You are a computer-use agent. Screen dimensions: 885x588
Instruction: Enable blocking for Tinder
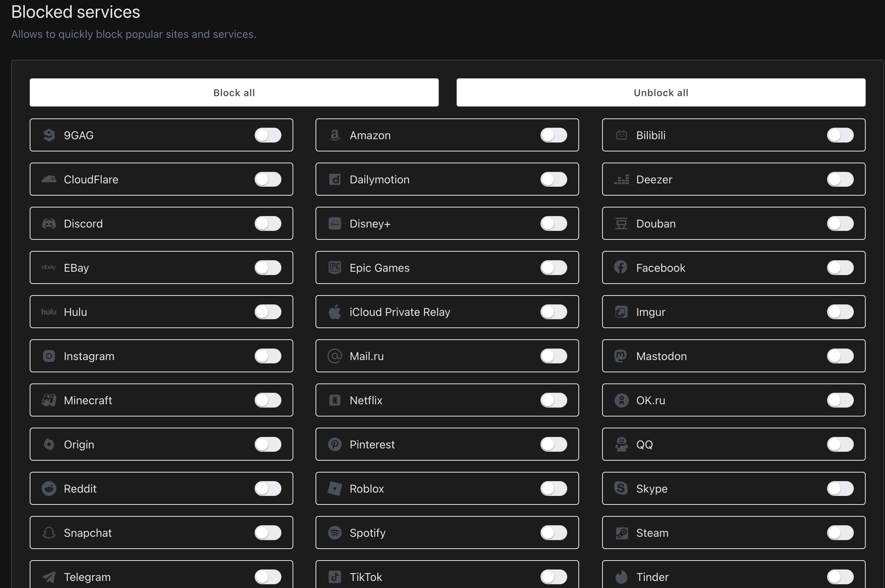[840, 577]
